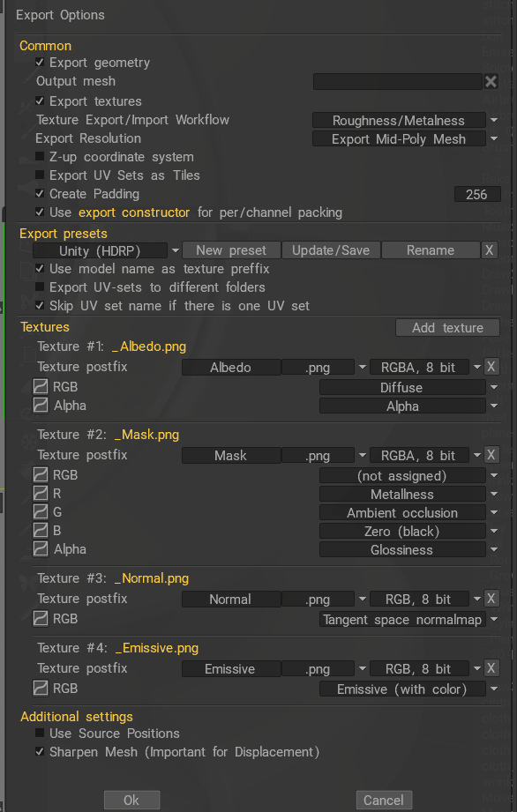Disable Export geometry
The height and width of the screenshot is (812, 517).
pos(40,63)
